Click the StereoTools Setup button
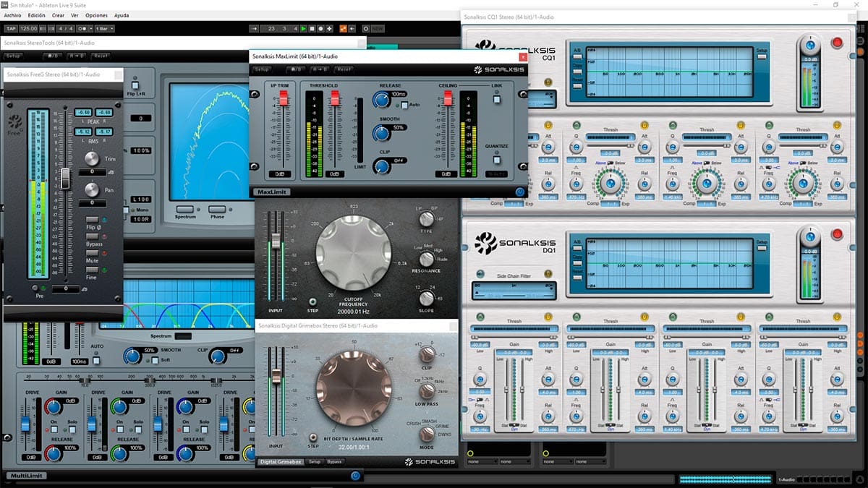The image size is (868, 488). [x=13, y=56]
